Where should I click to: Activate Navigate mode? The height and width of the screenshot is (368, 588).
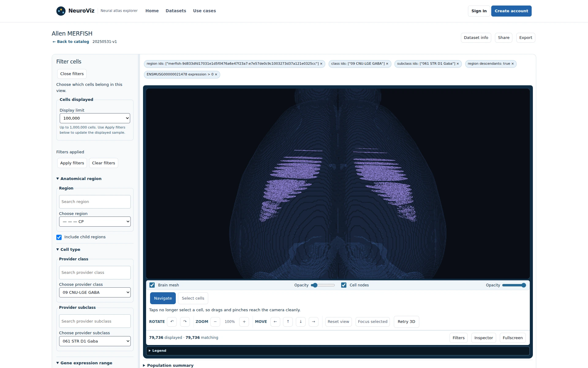click(163, 298)
